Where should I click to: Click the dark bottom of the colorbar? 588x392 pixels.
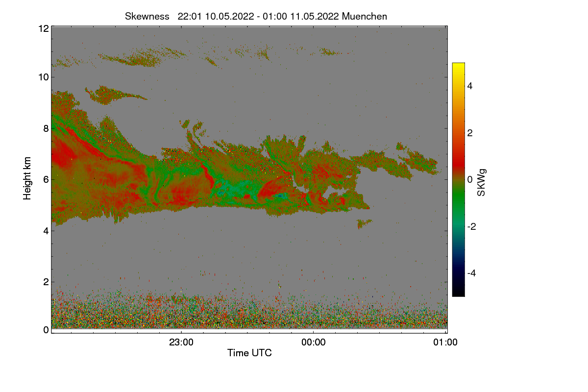(458, 292)
